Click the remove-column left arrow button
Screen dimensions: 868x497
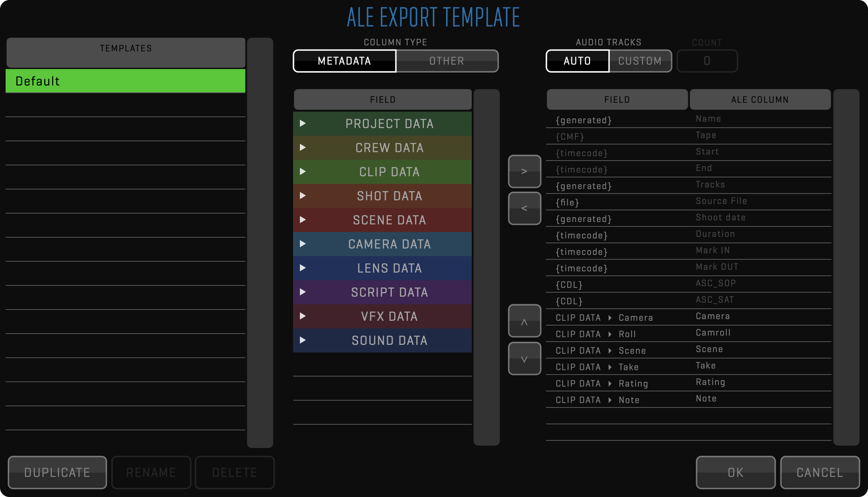tap(524, 208)
